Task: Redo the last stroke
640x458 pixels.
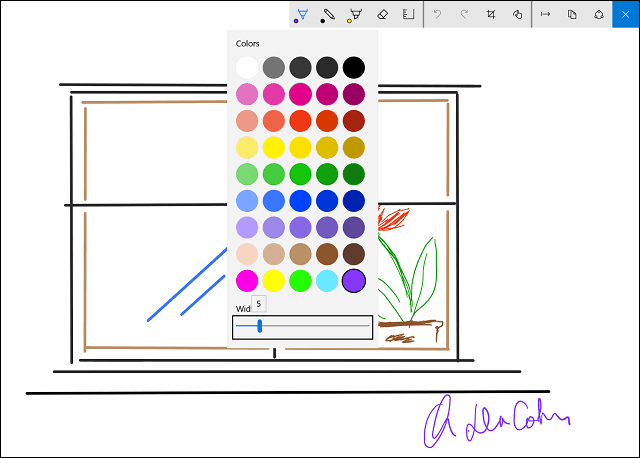Action: pos(464,15)
